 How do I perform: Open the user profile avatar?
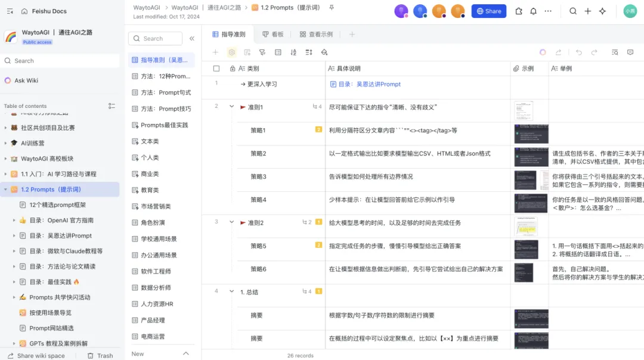tap(630, 11)
